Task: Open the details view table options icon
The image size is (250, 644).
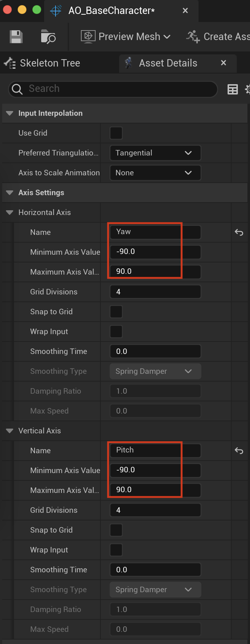Action: click(233, 89)
